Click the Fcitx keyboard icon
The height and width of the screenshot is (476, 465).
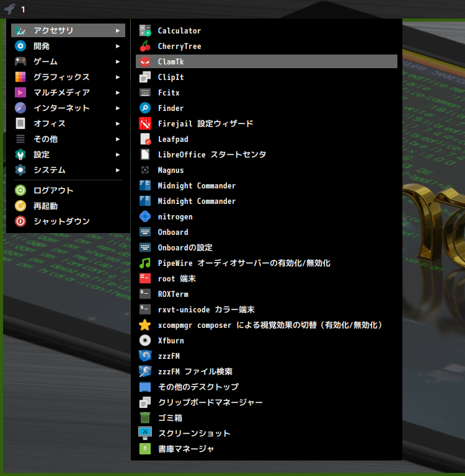pos(145,92)
